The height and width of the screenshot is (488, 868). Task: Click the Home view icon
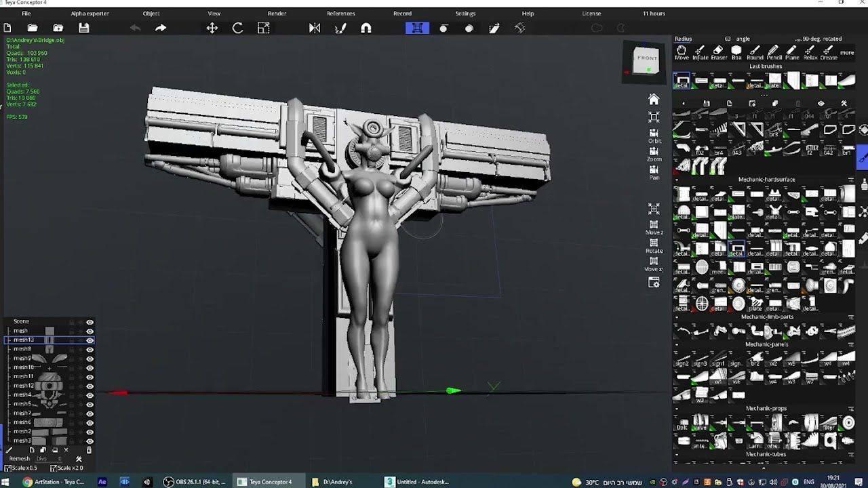click(x=654, y=100)
